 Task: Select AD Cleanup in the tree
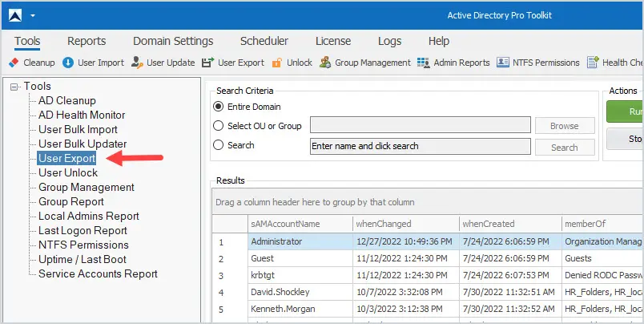coord(67,101)
